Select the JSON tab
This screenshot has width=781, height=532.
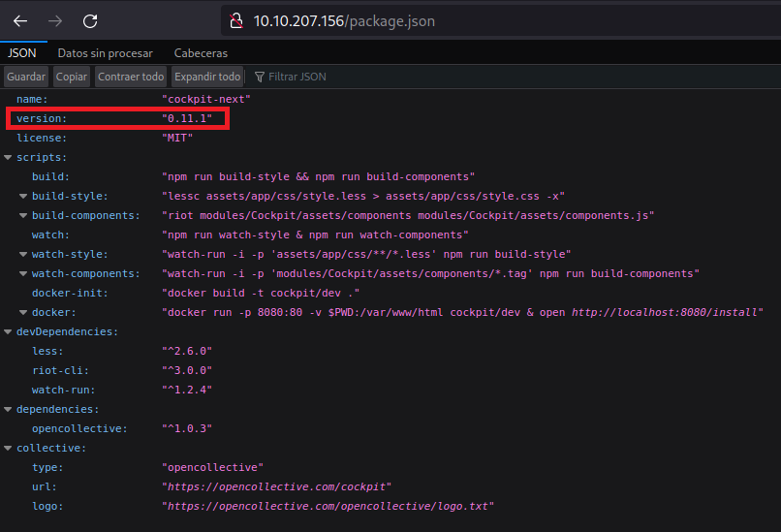[22, 53]
